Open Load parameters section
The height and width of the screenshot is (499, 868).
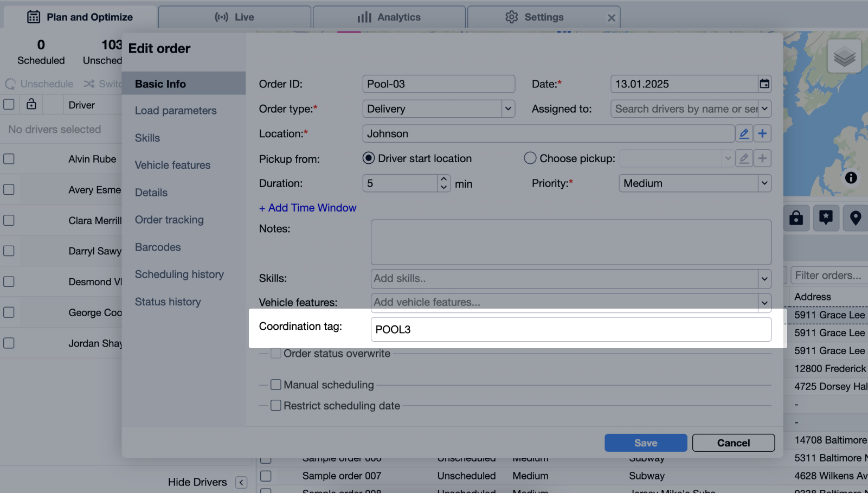pos(176,111)
